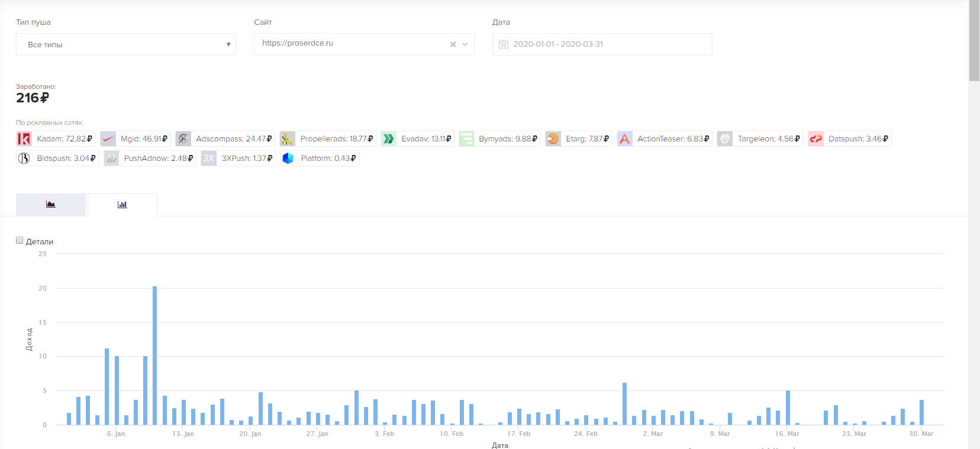Screen dimensions: 980x449
Task: Click the 3XPush network logo icon
Action: point(208,159)
